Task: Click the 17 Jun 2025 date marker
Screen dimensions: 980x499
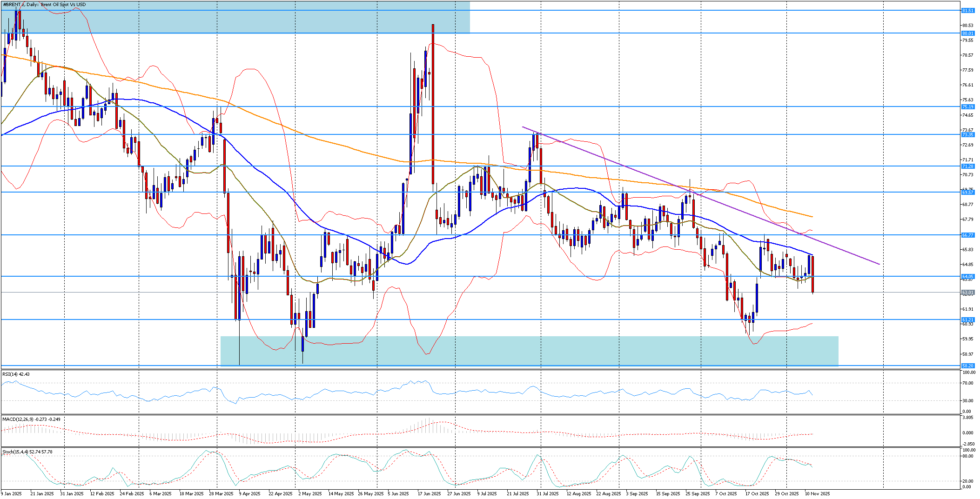Action: [429, 493]
